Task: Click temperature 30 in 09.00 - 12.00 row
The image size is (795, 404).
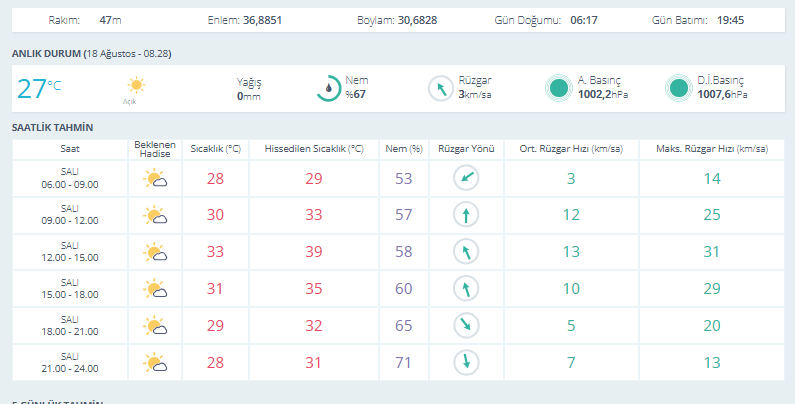Action: [215, 215]
